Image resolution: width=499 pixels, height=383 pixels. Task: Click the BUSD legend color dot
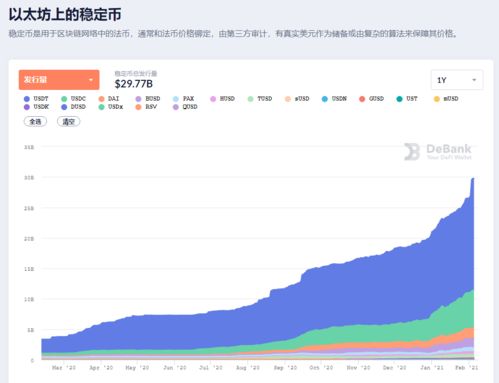pyautogui.click(x=138, y=99)
